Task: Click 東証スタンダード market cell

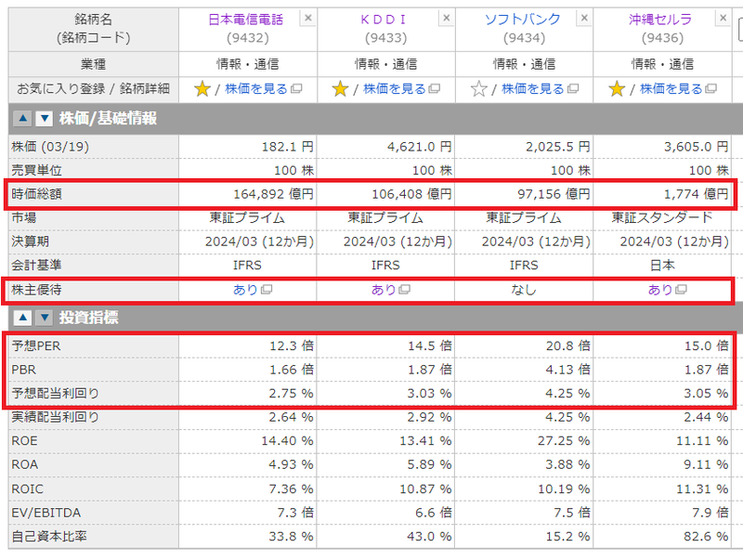Action: (662, 217)
